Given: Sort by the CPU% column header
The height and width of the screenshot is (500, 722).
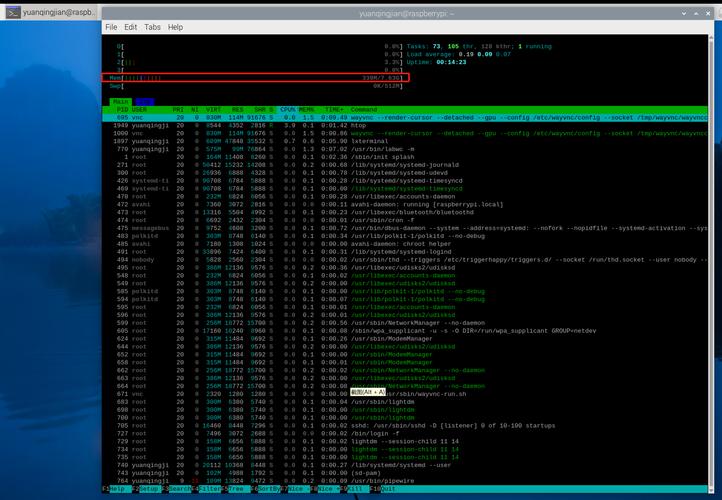Looking at the screenshot, I should click(288, 109).
